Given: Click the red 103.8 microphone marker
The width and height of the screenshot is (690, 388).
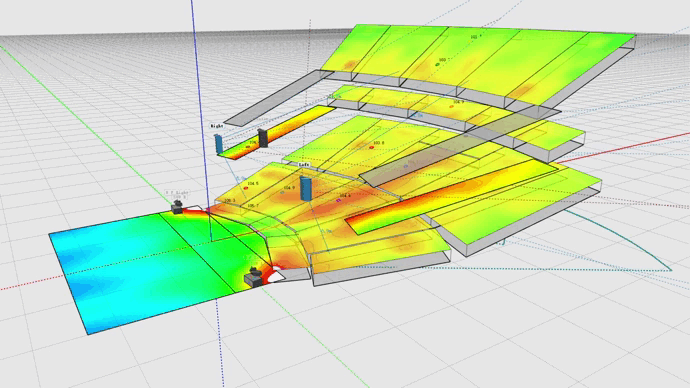Looking at the screenshot, I should coord(371,147).
